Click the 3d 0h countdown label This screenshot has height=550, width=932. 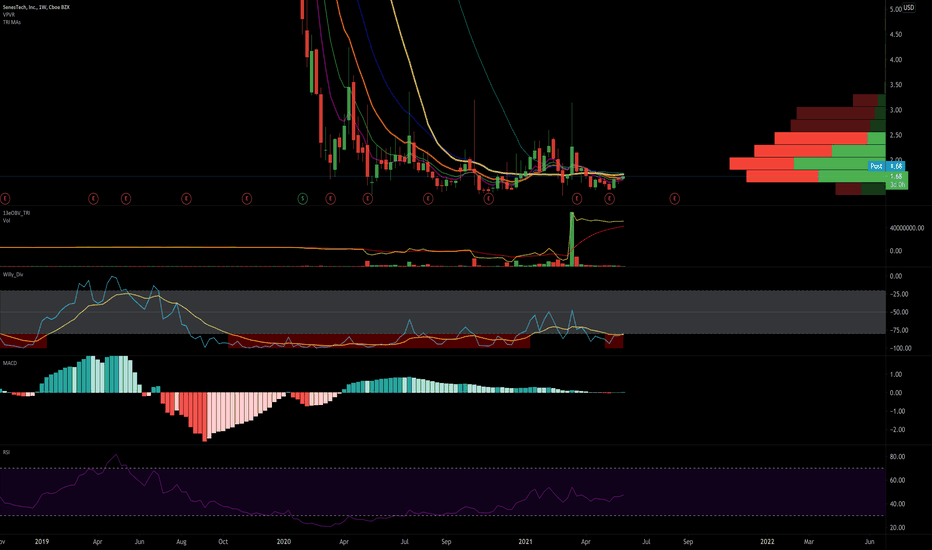click(x=896, y=184)
